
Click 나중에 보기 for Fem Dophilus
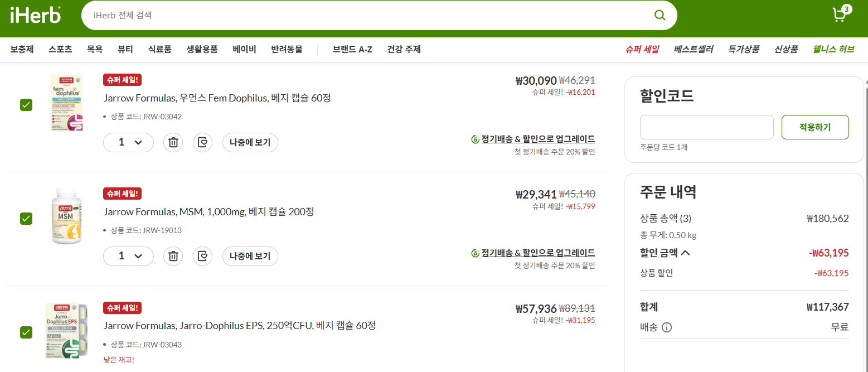[250, 143]
